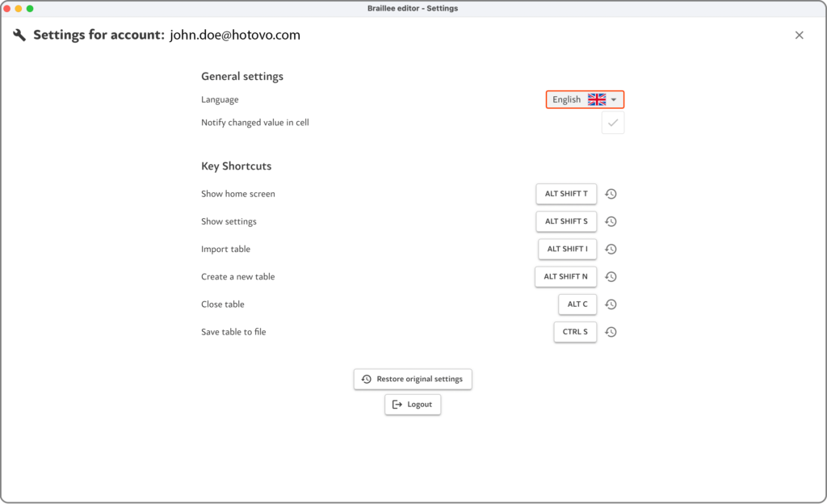The image size is (827, 504).
Task: Close the settings dialog with the X
Action: coord(799,35)
